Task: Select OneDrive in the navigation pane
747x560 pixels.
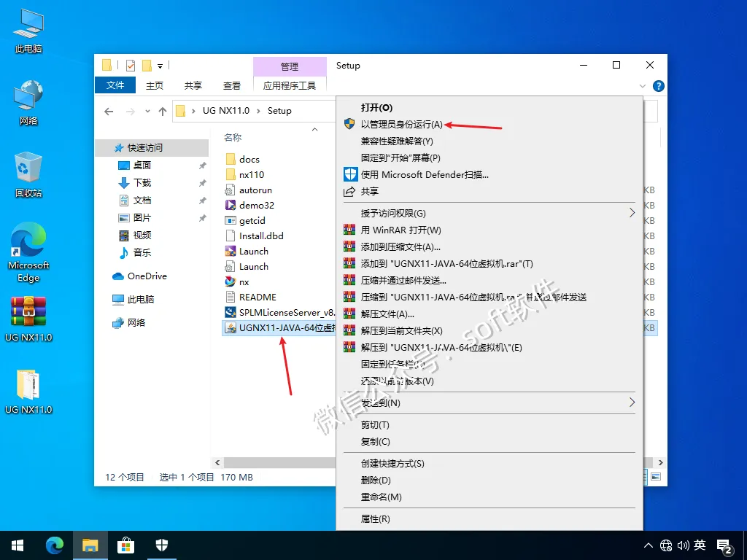Action: coord(147,276)
